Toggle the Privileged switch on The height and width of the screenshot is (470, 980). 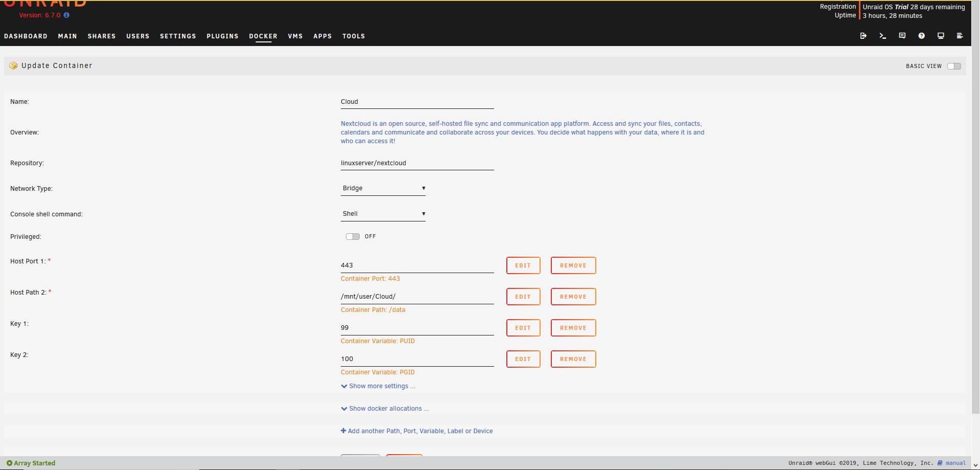[353, 236]
